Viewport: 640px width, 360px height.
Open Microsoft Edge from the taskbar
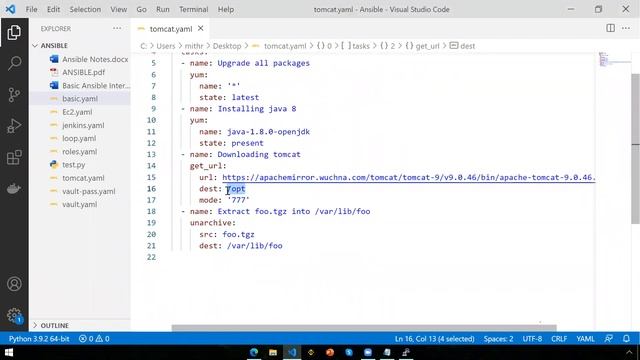click(x=253, y=352)
